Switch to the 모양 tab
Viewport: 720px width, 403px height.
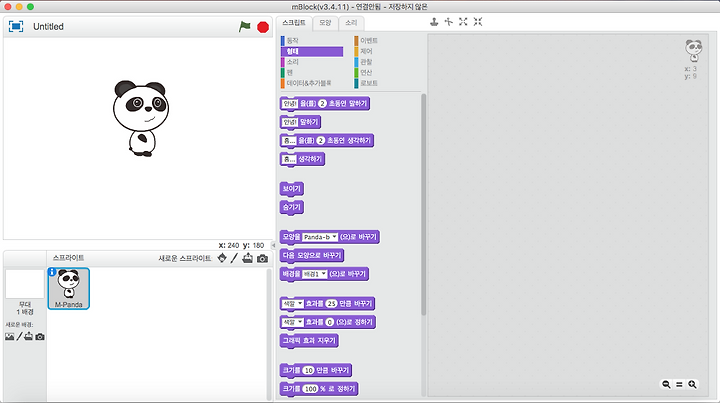click(x=325, y=22)
